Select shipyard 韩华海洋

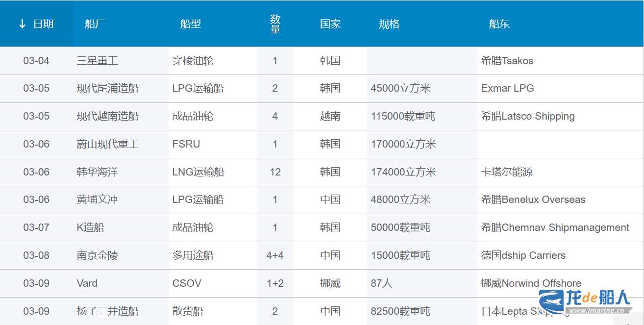tap(98, 172)
